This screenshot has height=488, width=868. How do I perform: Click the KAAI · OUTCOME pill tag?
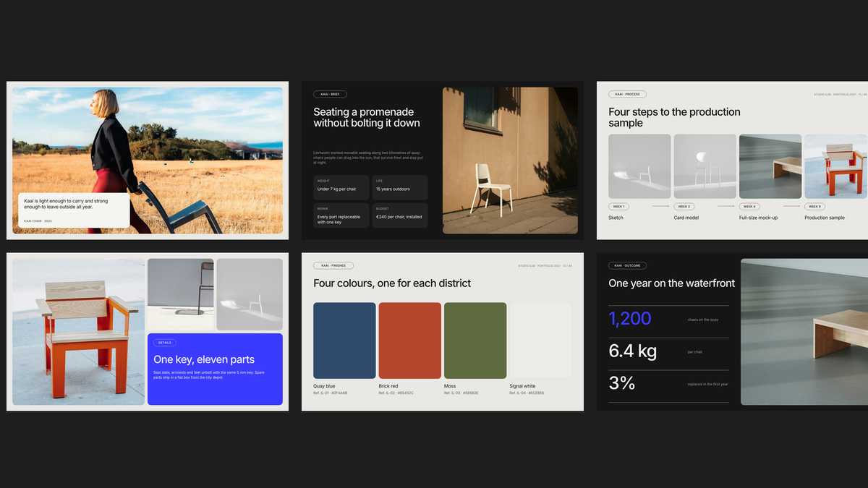627,265
